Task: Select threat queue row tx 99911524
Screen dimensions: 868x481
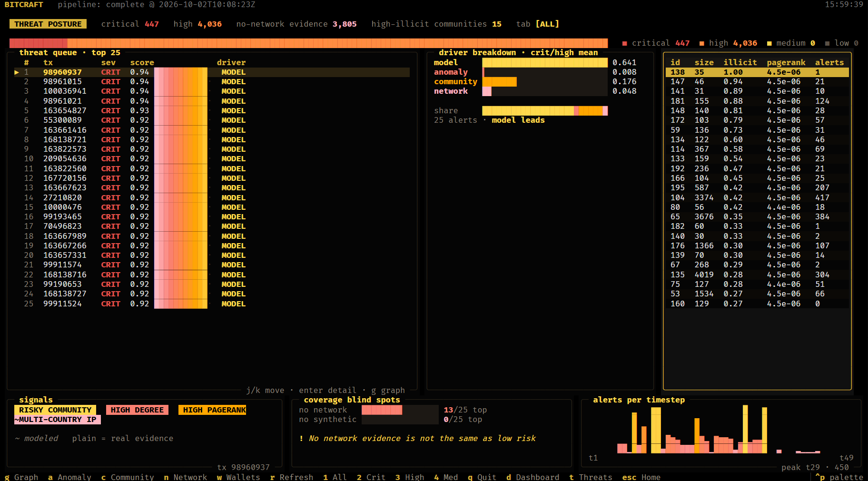Action: point(212,304)
